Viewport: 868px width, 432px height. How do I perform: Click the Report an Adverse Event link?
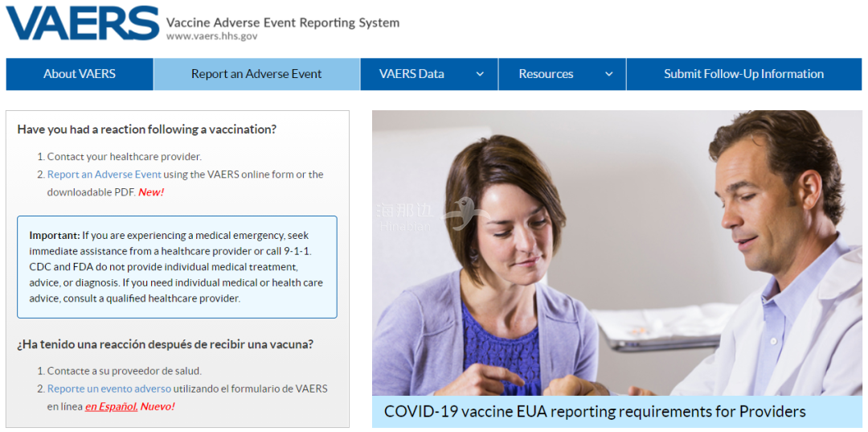(x=104, y=175)
